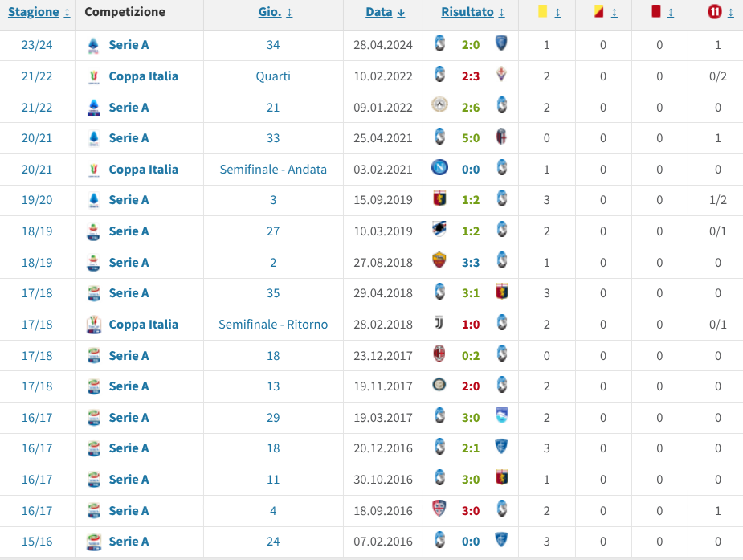Open the 23/24 season link
This screenshot has height=560, width=743.
pos(37,45)
